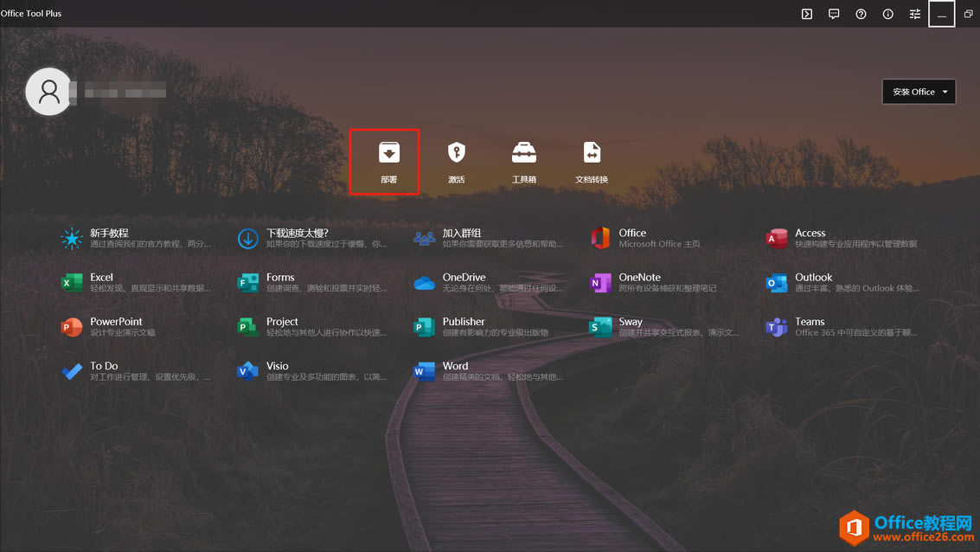Click the user avatar icon

[48, 91]
